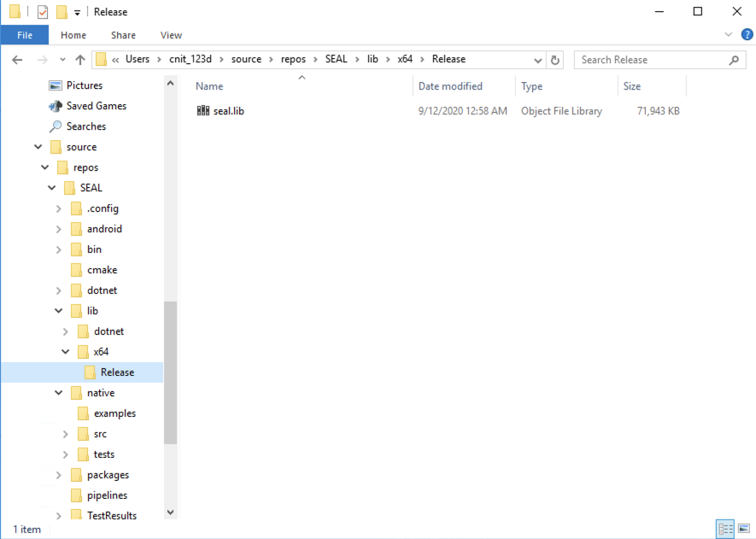The width and height of the screenshot is (756, 539).
Task: Switch to large icons view layout
Action: (x=744, y=529)
